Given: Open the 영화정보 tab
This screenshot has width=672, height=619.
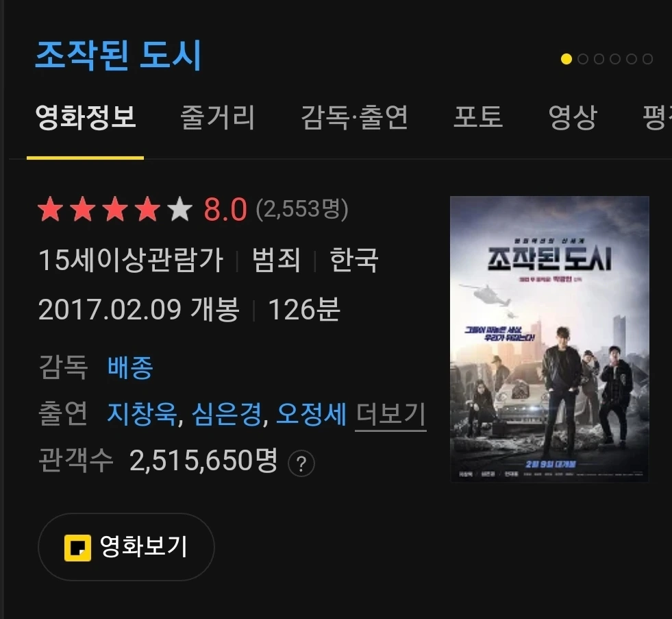Looking at the screenshot, I should pyautogui.click(x=86, y=117).
